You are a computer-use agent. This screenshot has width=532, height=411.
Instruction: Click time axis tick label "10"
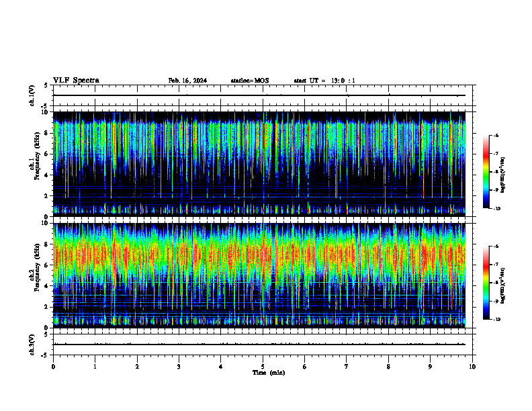pyautogui.click(x=472, y=367)
